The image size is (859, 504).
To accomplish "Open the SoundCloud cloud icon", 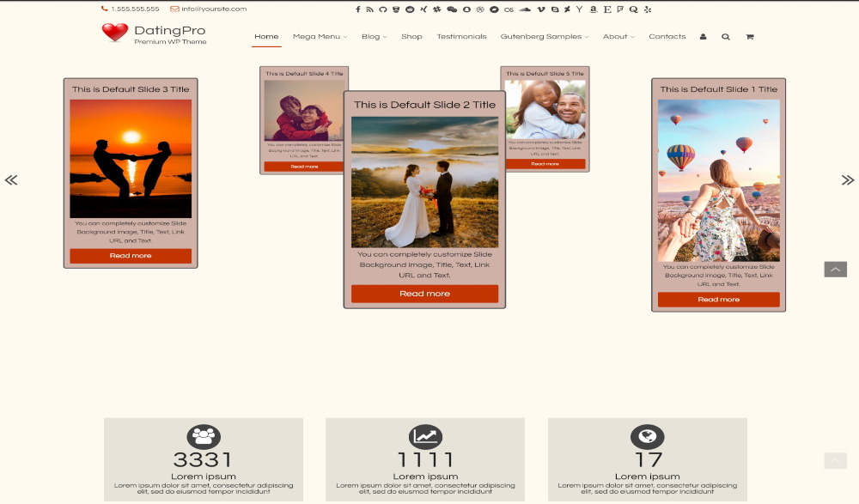I will pyautogui.click(x=525, y=9).
